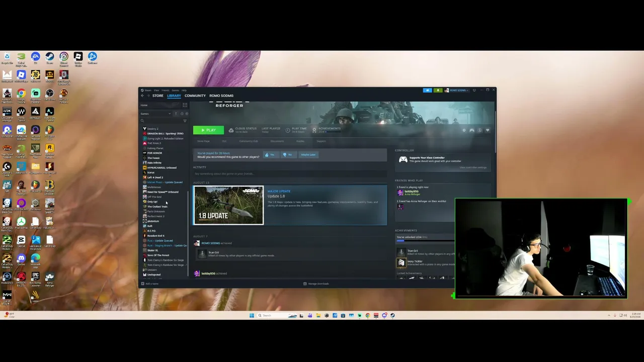Open ROMO SODMG account dropdown
Viewport: 644px width, 362px height.
click(457, 90)
